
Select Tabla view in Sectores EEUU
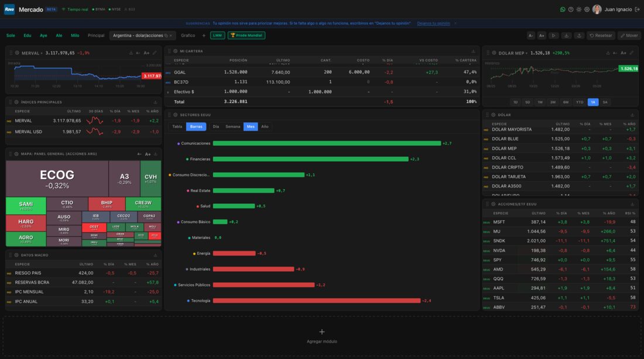click(x=177, y=126)
